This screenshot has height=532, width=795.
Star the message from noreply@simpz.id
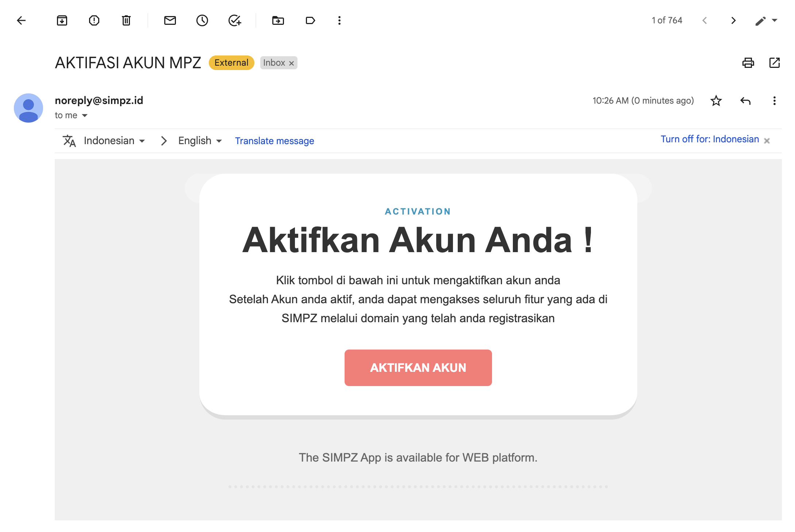click(716, 101)
